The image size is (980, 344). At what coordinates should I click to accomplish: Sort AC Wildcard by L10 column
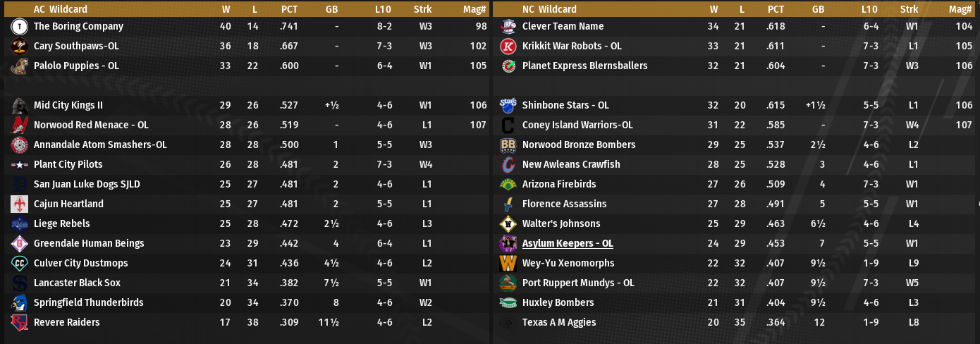pyautogui.click(x=384, y=10)
